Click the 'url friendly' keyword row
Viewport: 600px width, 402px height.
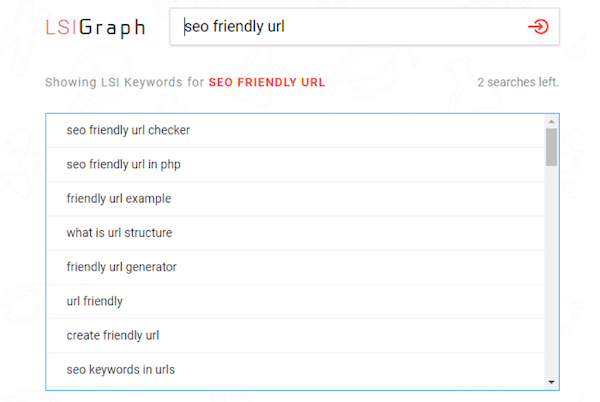[94, 301]
